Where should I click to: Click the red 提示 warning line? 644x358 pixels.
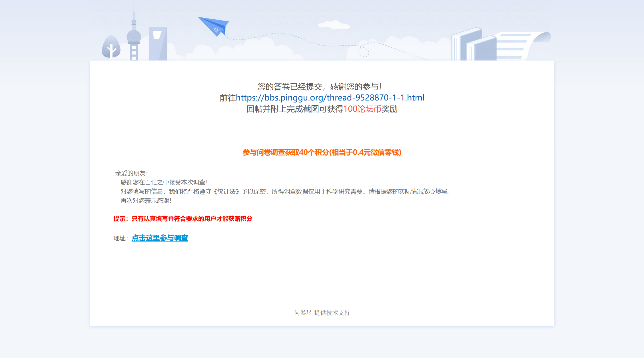pos(183,219)
